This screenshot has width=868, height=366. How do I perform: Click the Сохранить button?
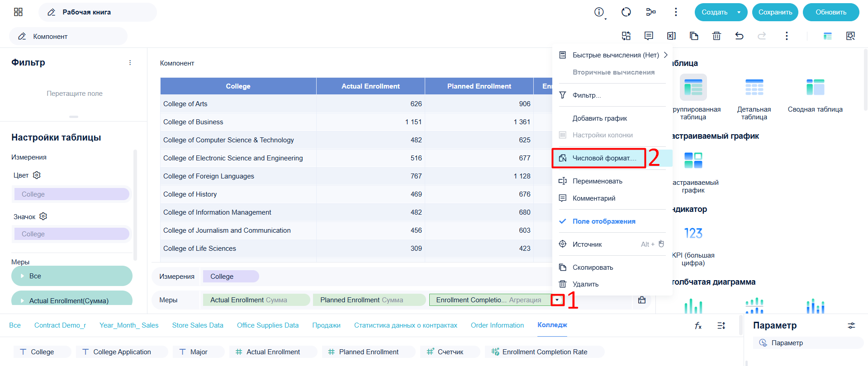point(775,12)
